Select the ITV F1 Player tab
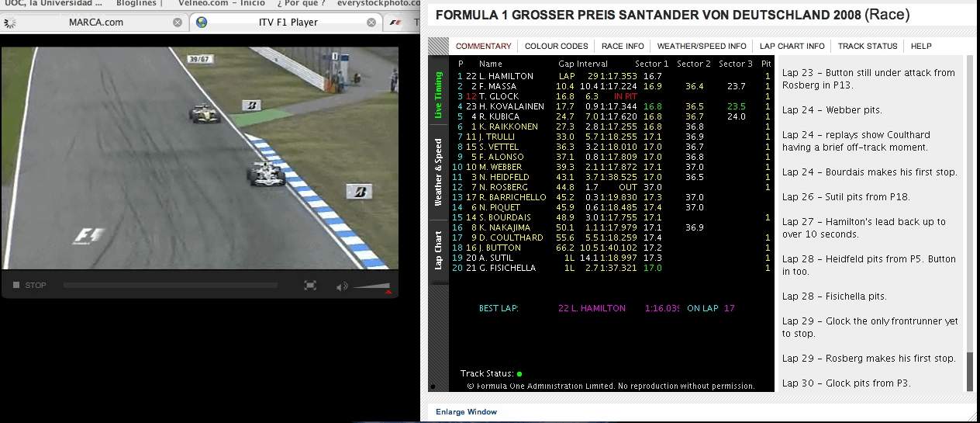 pyautogui.click(x=287, y=23)
